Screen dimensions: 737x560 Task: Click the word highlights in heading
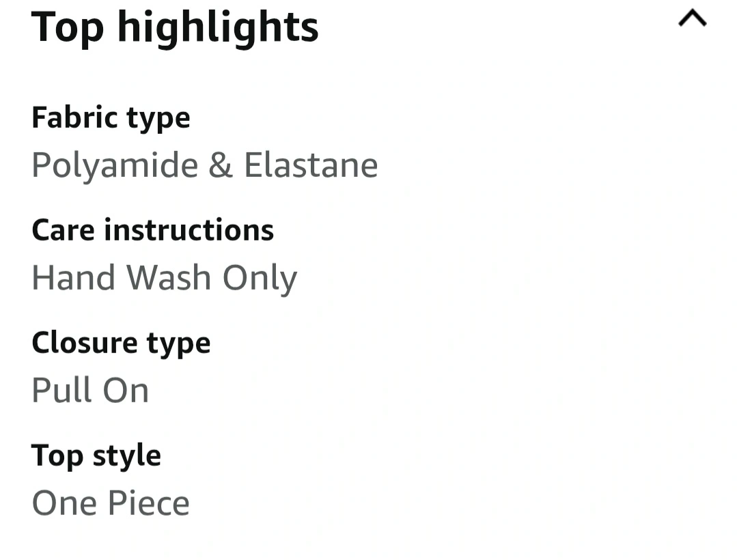click(x=218, y=27)
